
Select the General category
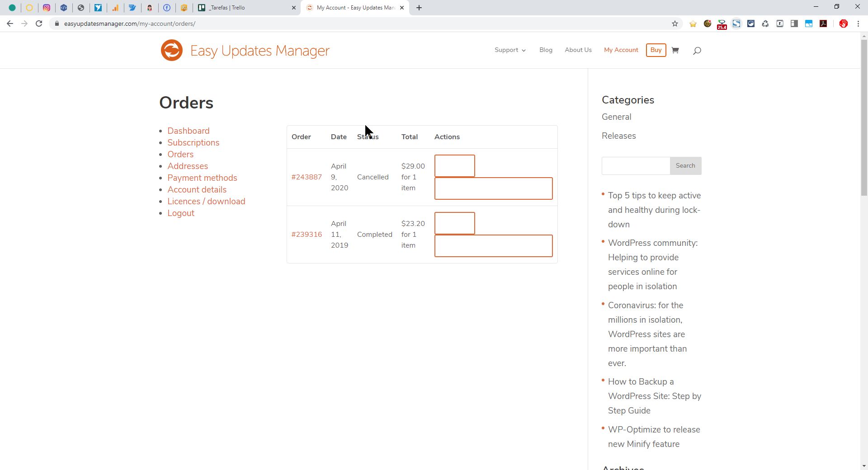click(616, 117)
